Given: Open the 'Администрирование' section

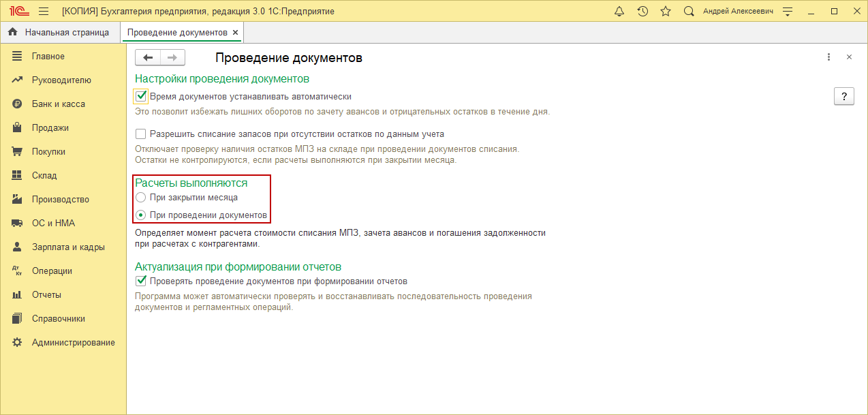Looking at the screenshot, I should click(73, 342).
